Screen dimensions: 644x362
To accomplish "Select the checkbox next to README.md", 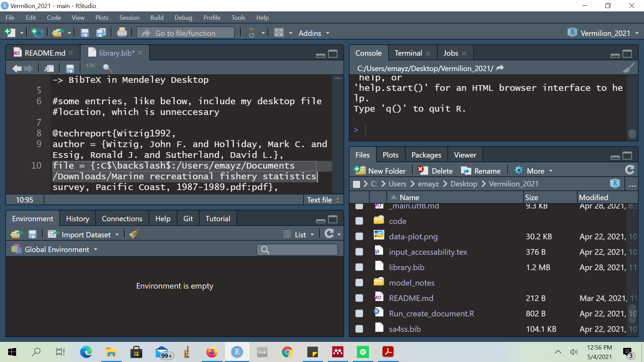I will pos(359,298).
